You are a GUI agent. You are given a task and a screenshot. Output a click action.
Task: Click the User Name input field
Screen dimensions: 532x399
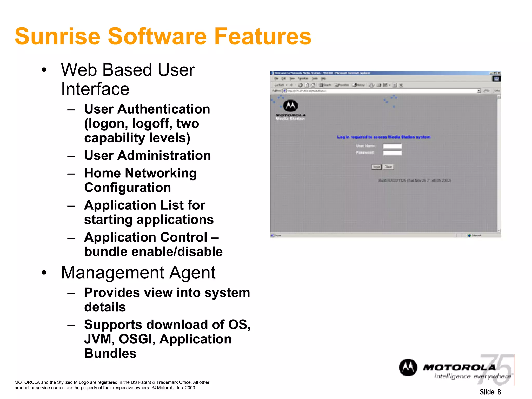tap(392, 146)
